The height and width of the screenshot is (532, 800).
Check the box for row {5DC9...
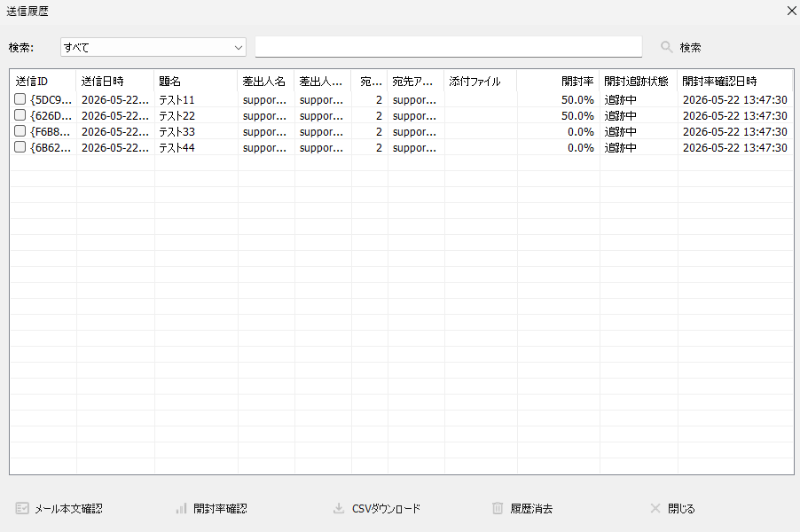[20, 99]
